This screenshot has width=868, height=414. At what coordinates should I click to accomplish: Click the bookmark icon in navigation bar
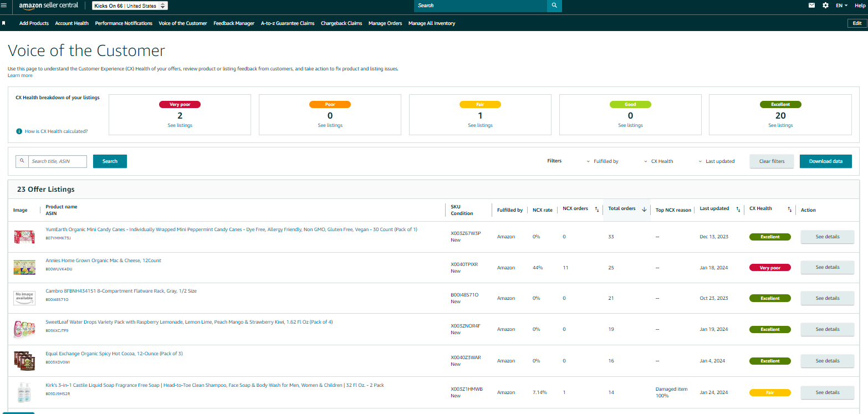point(4,23)
